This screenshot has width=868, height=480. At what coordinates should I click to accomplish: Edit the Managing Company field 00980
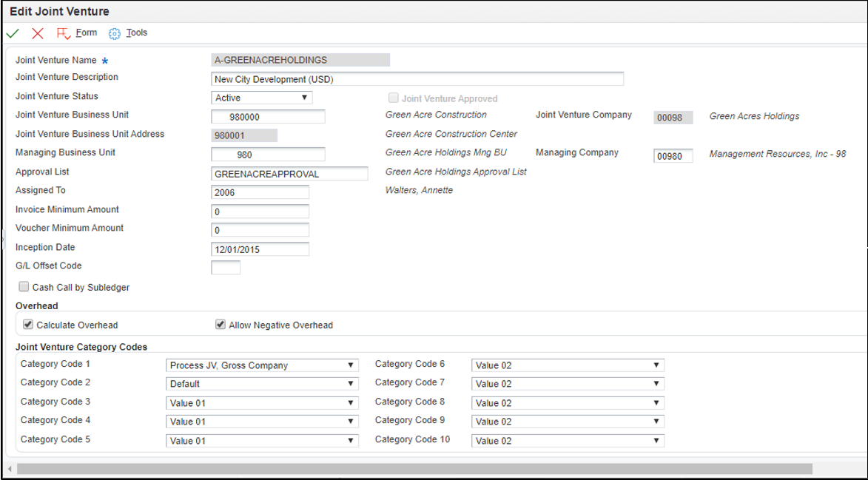click(673, 157)
